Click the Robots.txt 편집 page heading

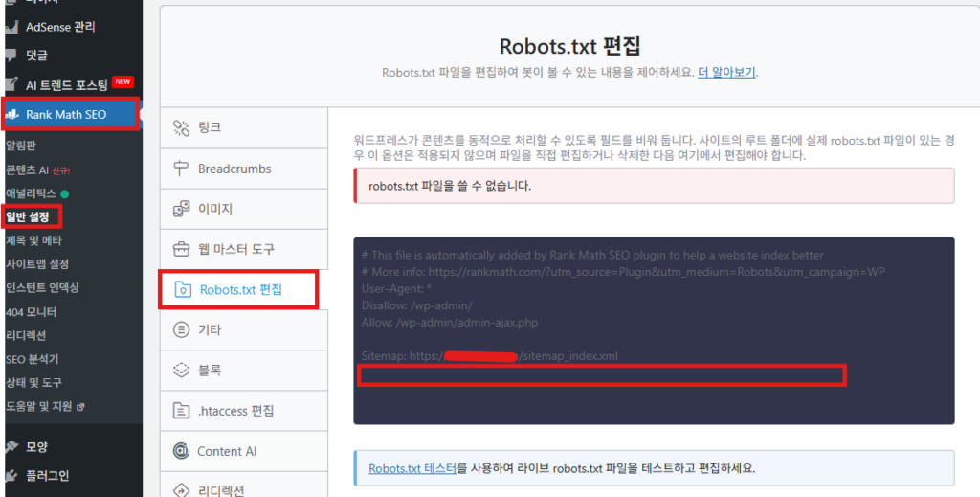[570, 46]
